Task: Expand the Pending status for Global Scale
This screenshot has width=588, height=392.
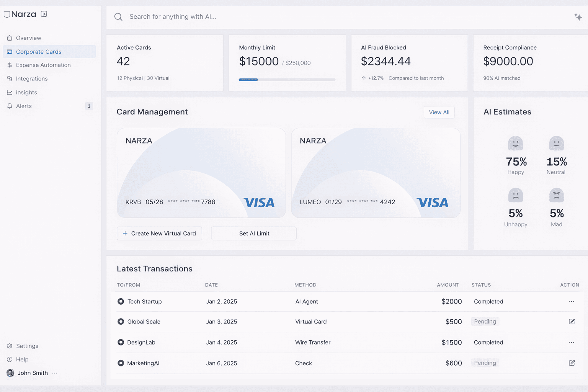Action: click(x=485, y=322)
